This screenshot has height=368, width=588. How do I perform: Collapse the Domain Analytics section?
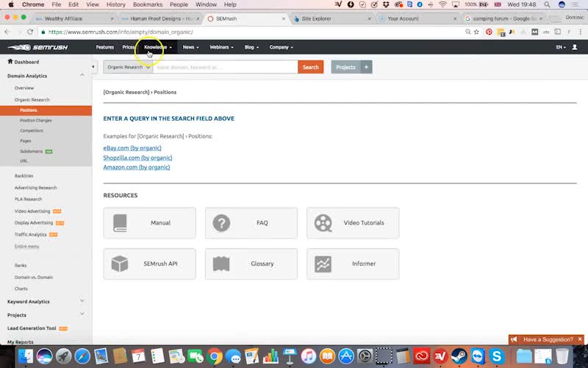[x=82, y=76]
